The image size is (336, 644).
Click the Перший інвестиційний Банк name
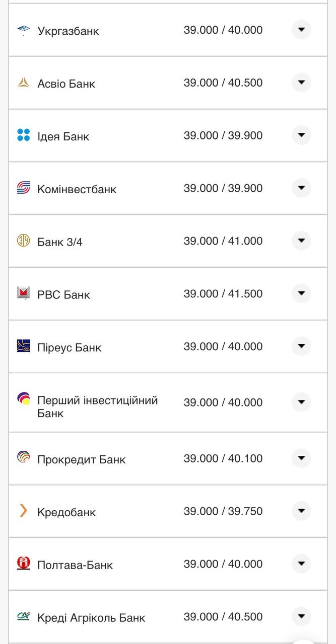(97, 403)
